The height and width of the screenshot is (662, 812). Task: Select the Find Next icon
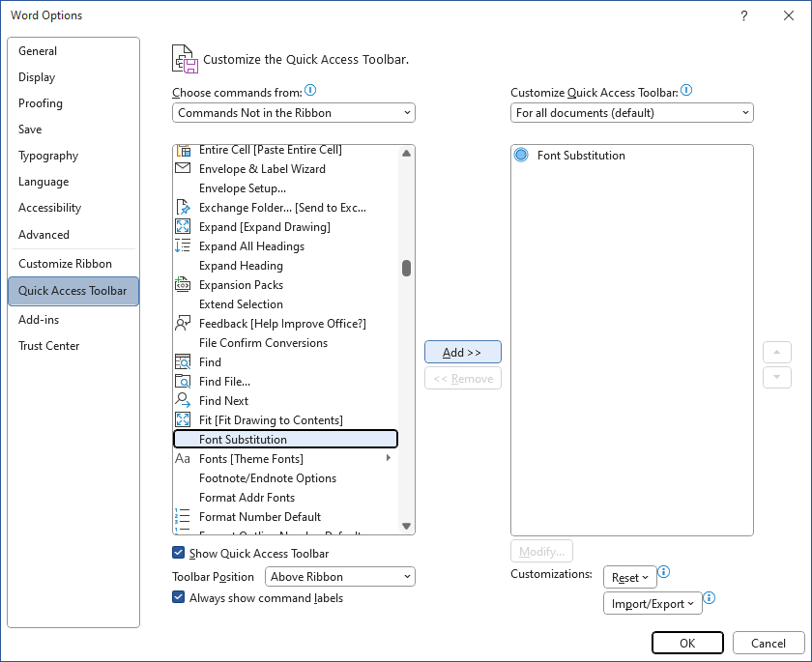(181, 400)
